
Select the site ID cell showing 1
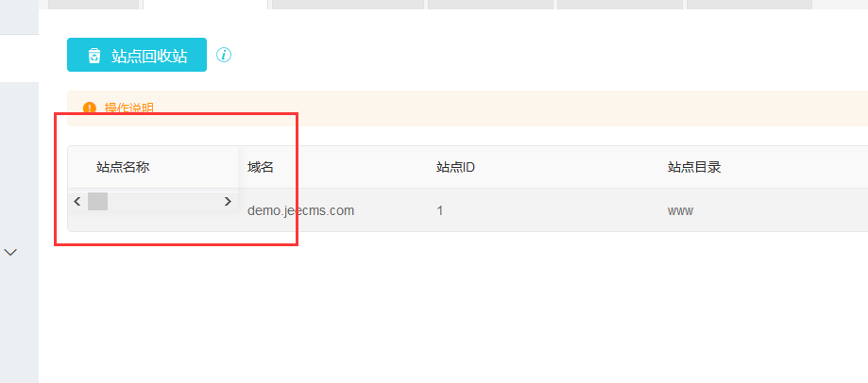pos(439,210)
